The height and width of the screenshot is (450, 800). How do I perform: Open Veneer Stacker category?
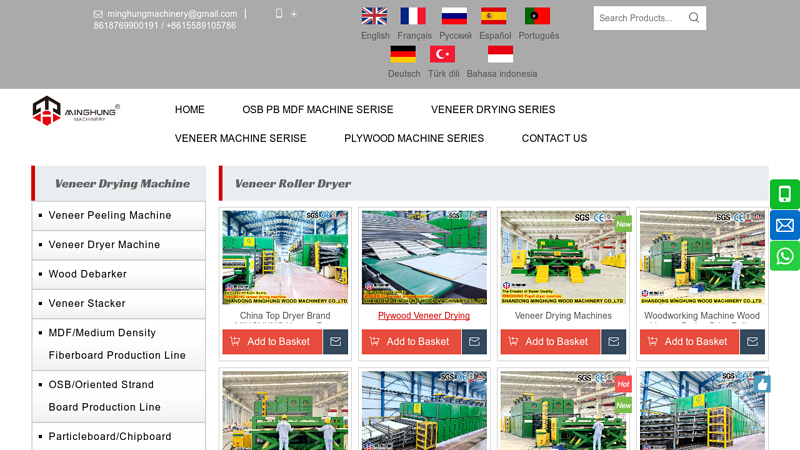(87, 304)
